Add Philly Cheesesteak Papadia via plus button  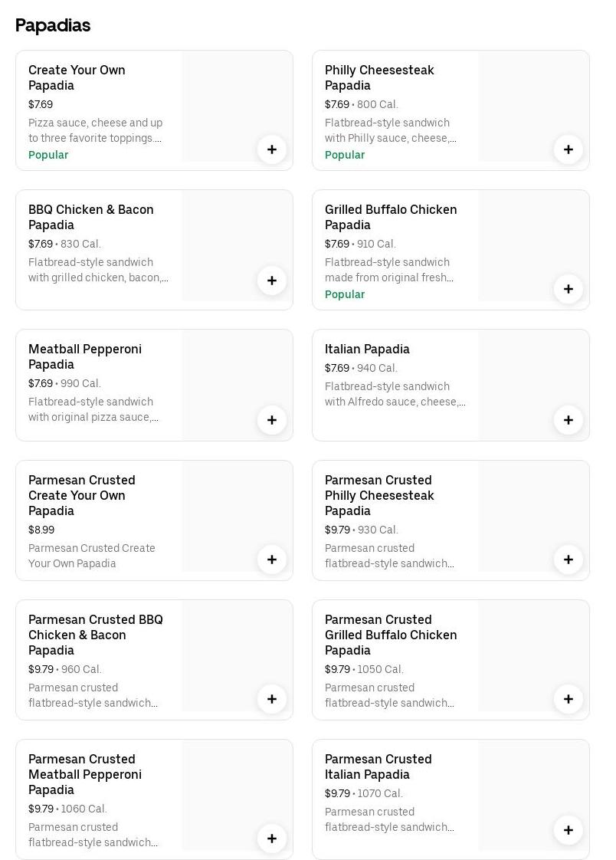568,149
